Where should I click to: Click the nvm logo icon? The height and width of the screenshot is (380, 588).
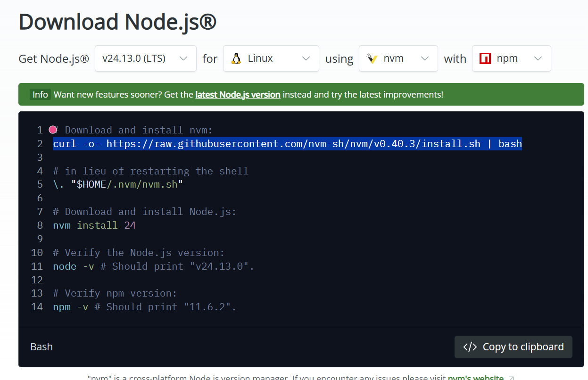click(373, 58)
